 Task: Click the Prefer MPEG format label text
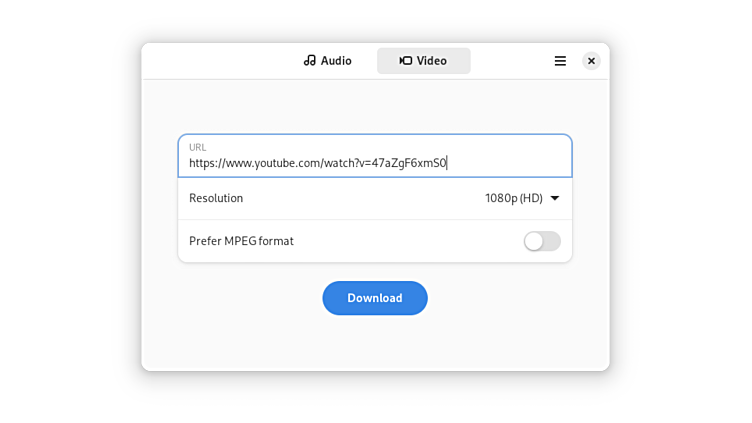[241, 241]
